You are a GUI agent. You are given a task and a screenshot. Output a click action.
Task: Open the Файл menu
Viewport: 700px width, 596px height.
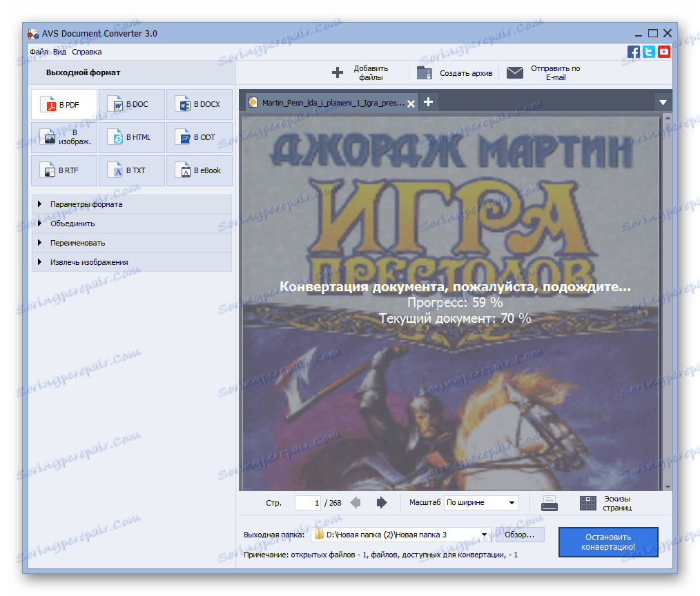pos(39,52)
